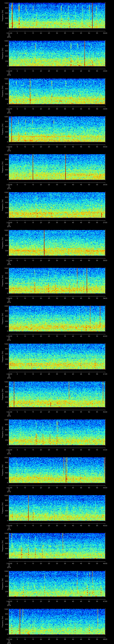114x644 pixels.
Task: Click the '3:42:00' start time label
Action: (x=9, y=450)
